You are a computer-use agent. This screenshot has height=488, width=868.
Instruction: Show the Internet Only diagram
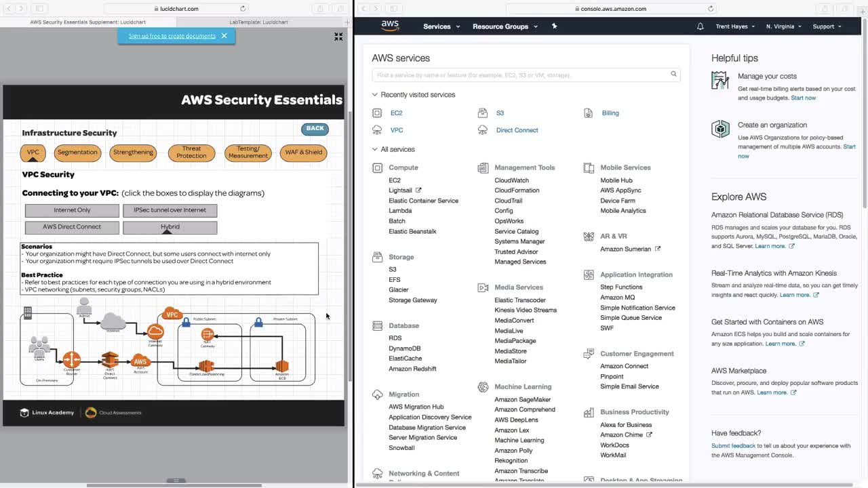[x=72, y=211]
